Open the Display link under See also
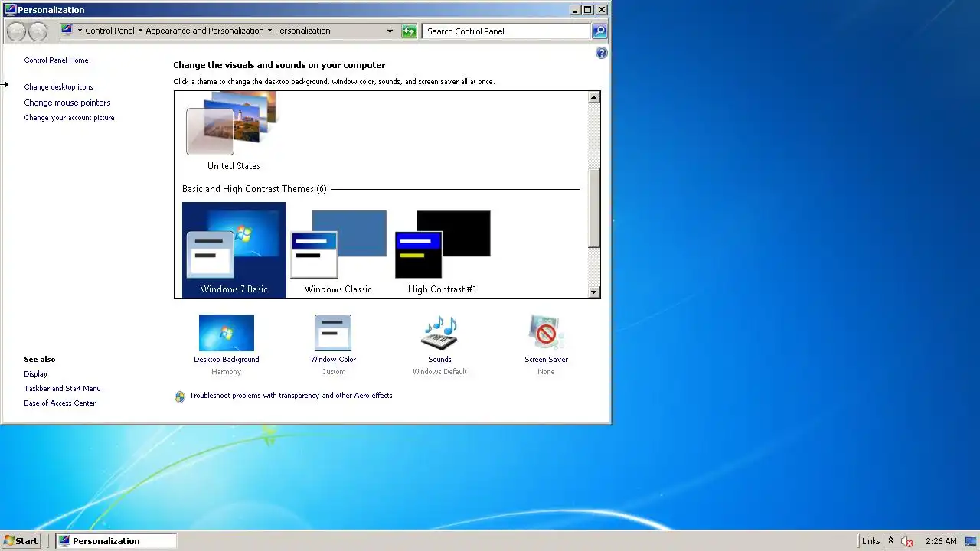The height and width of the screenshot is (551, 980). [36, 374]
